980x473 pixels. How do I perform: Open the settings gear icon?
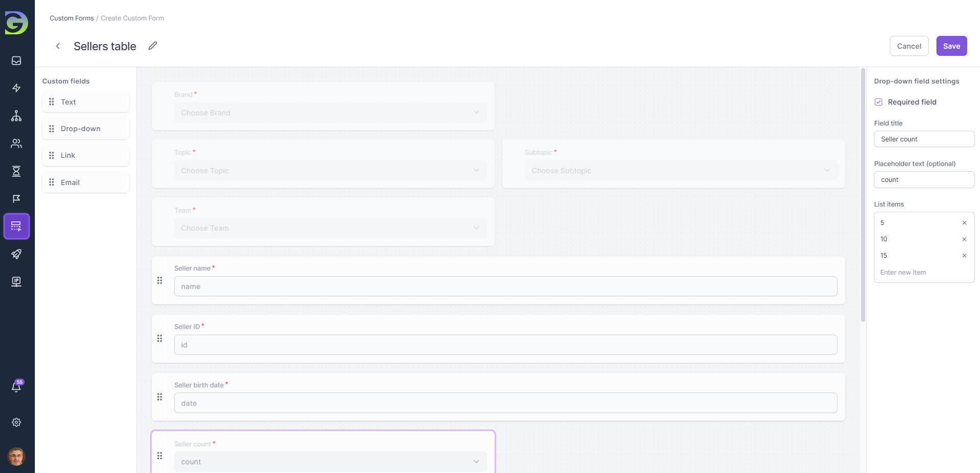[x=16, y=422]
